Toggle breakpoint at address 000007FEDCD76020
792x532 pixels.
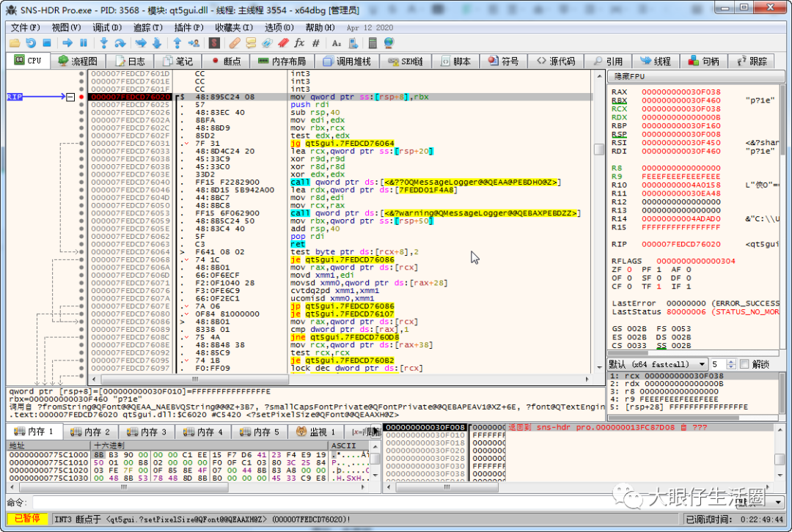[81, 97]
